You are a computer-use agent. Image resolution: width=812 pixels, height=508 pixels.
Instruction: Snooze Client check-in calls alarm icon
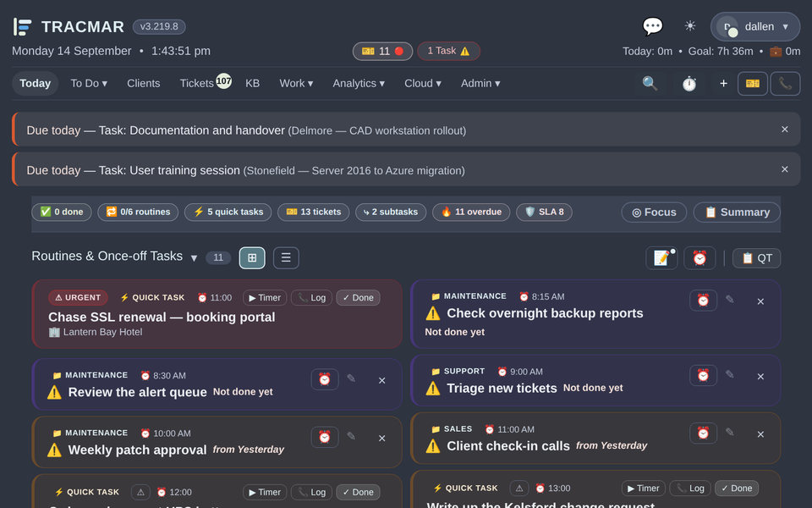point(703,433)
